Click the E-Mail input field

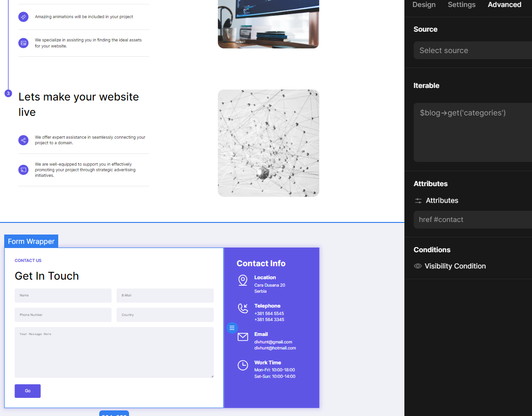pos(165,295)
